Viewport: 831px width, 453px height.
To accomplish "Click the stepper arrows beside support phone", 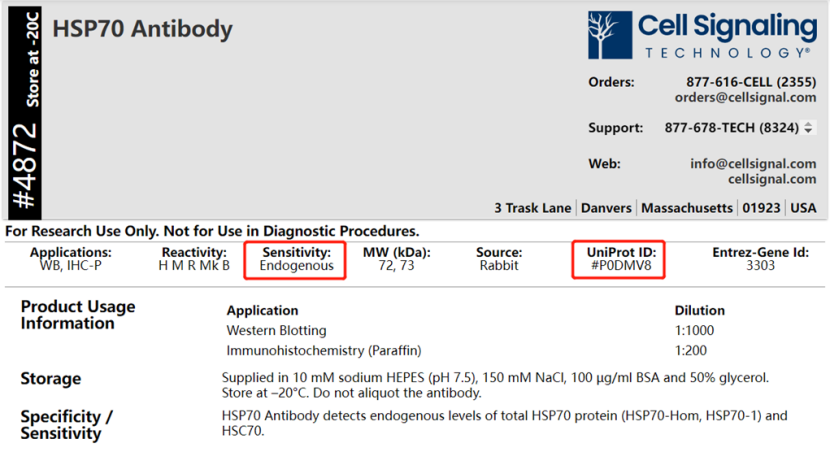I will (x=809, y=128).
